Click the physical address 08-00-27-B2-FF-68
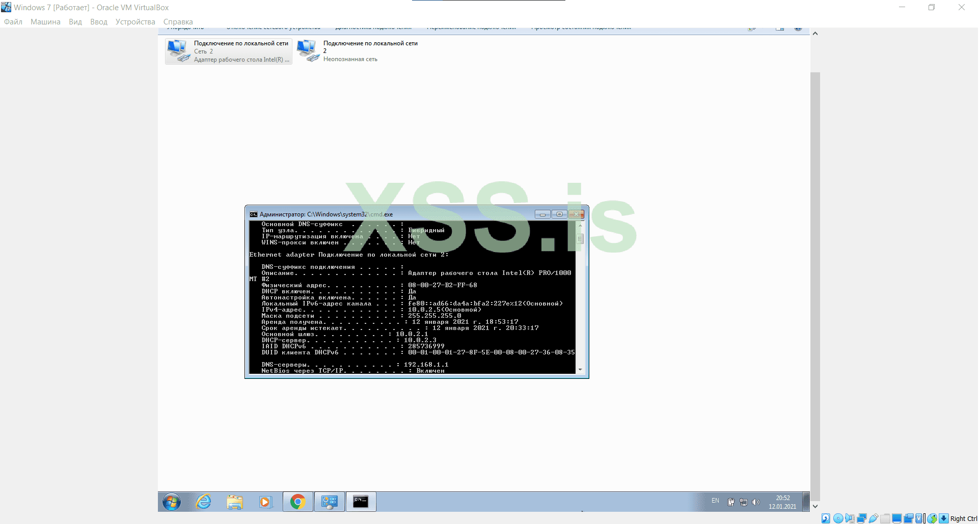Image resolution: width=980 pixels, height=524 pixels. pyautogui.click(x=443, y=285)
